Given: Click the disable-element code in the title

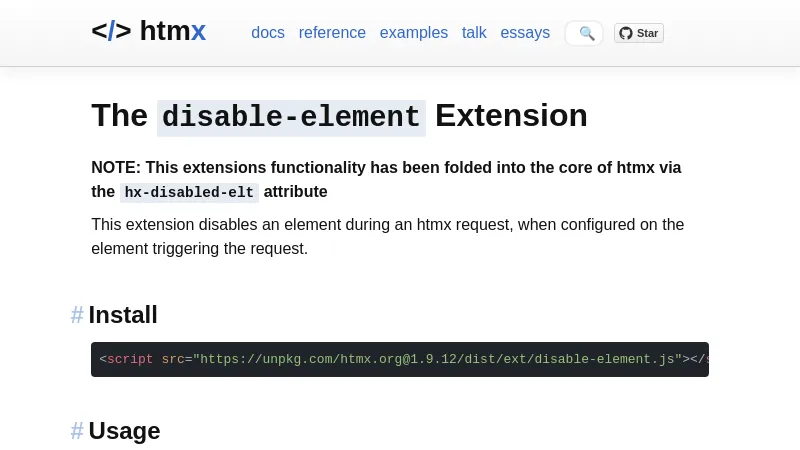Looking at the screenshot, I should pos(291,117).
